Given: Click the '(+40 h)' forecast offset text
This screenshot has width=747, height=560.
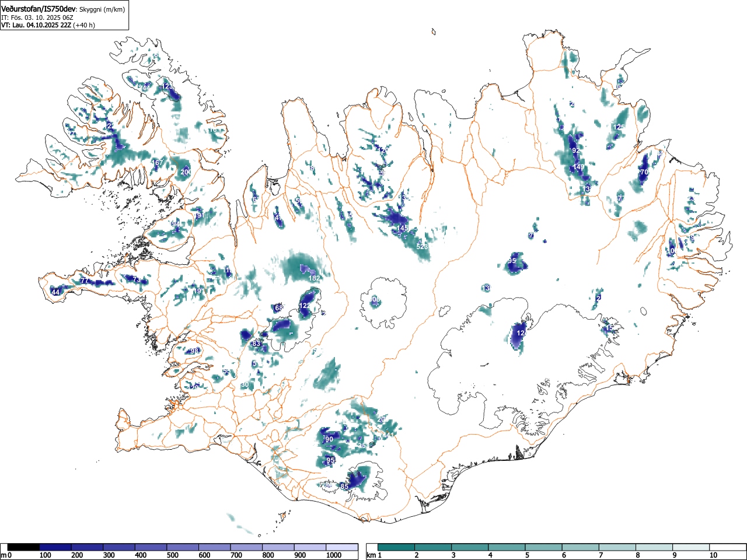Looking at the screenshot, I should (83, 25).
